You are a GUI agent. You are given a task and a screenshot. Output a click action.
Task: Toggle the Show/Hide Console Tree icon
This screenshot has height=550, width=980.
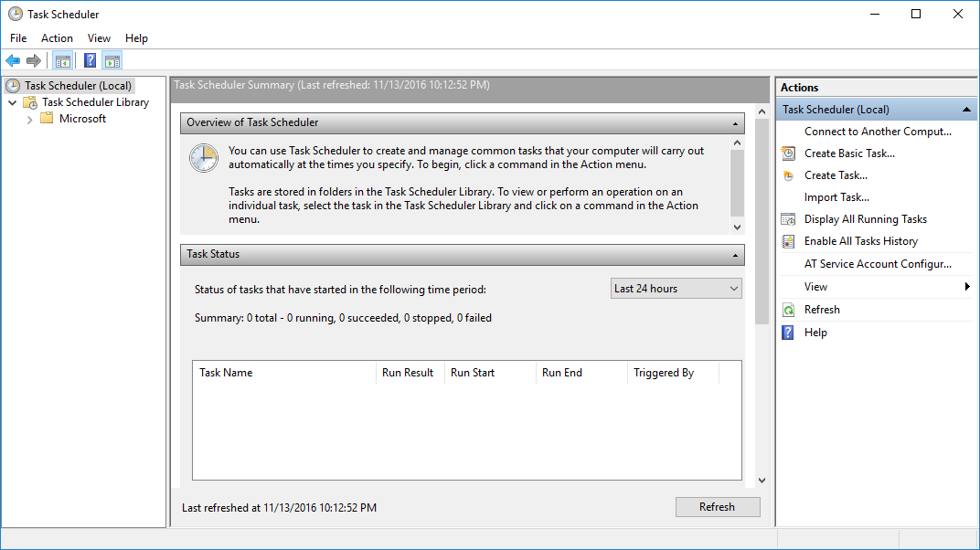click(62, 61)
